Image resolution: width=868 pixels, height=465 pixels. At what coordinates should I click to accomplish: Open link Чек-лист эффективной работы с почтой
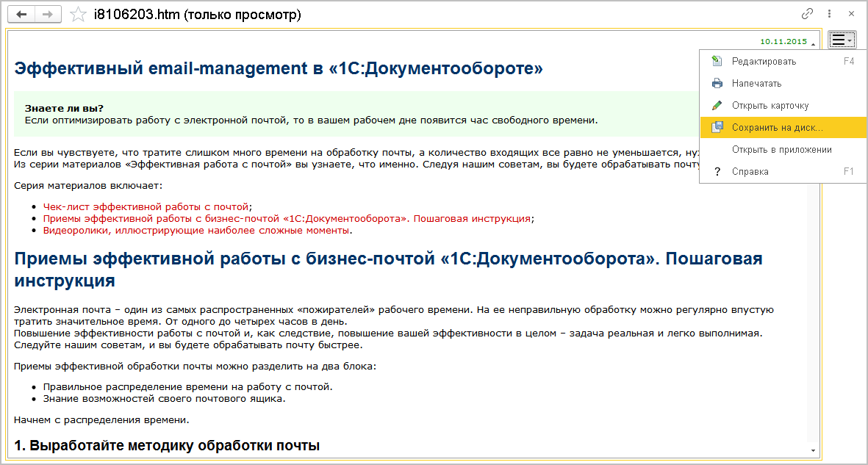click(x=146, y=206)
